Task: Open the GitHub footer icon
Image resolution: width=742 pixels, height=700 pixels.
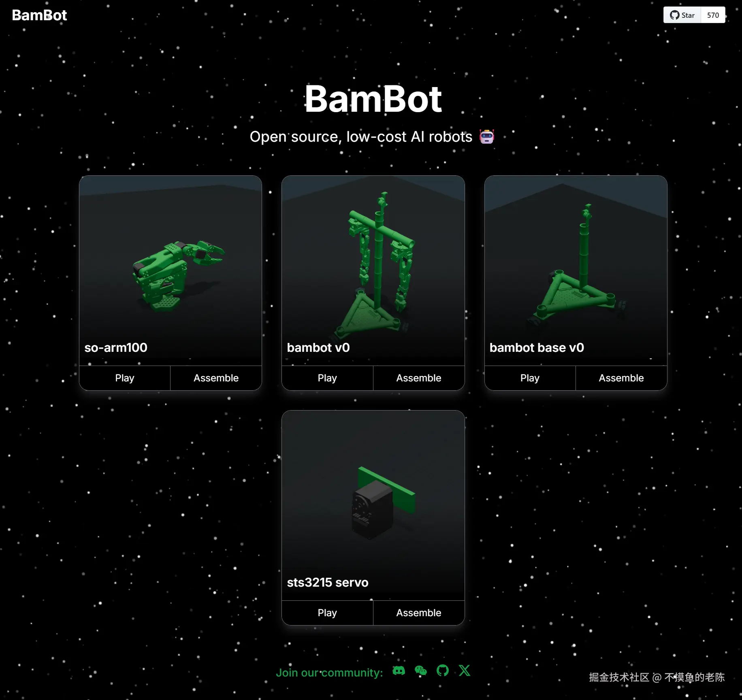Action: [x=443, y=671]
